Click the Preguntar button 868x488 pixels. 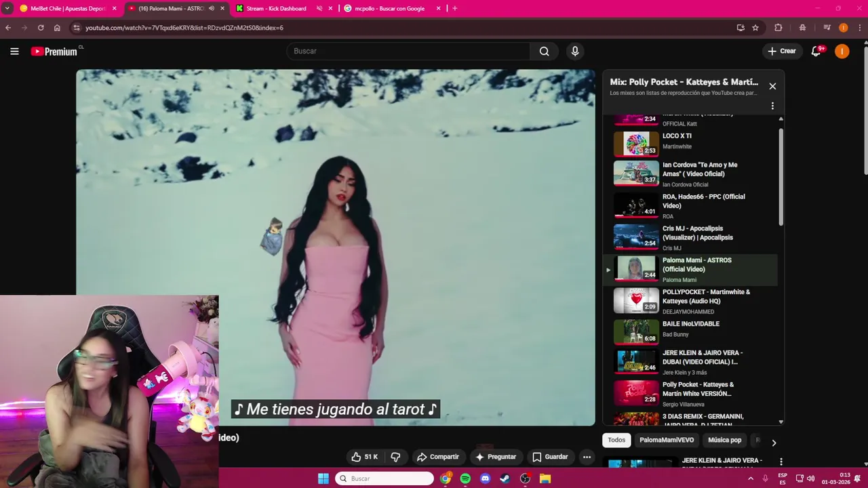coord(496,457)
